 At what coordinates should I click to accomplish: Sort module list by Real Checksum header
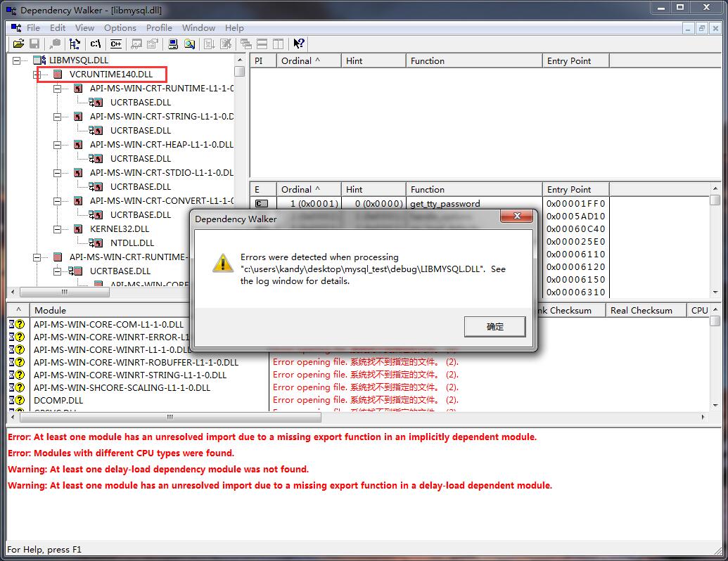click(x=646, y=311)
